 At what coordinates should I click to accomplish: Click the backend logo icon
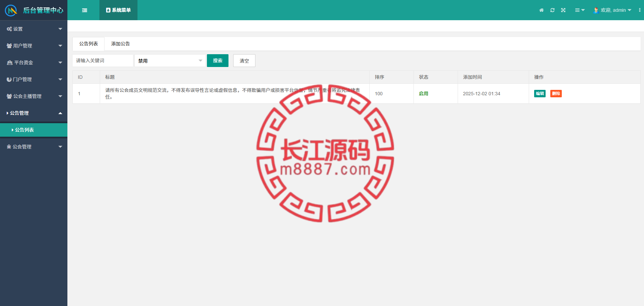click(11, 10)
